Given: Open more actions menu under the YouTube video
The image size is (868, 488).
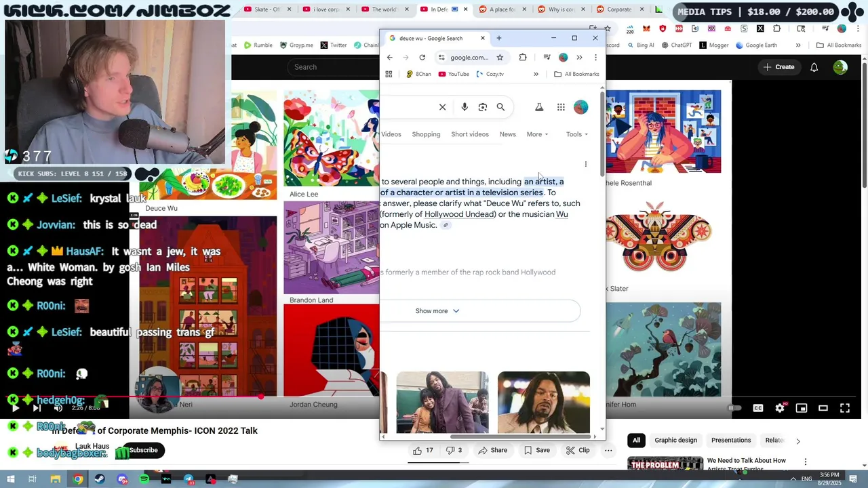Looking at the screenshot, I should [608, 450].
